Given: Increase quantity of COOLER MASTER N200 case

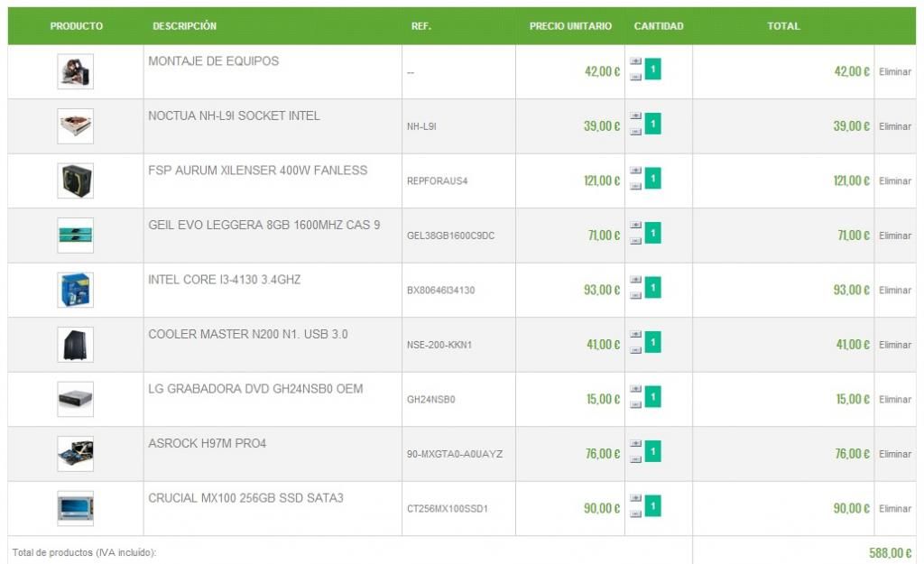Looking at the screenshot, I should click(x=635, y=335).
